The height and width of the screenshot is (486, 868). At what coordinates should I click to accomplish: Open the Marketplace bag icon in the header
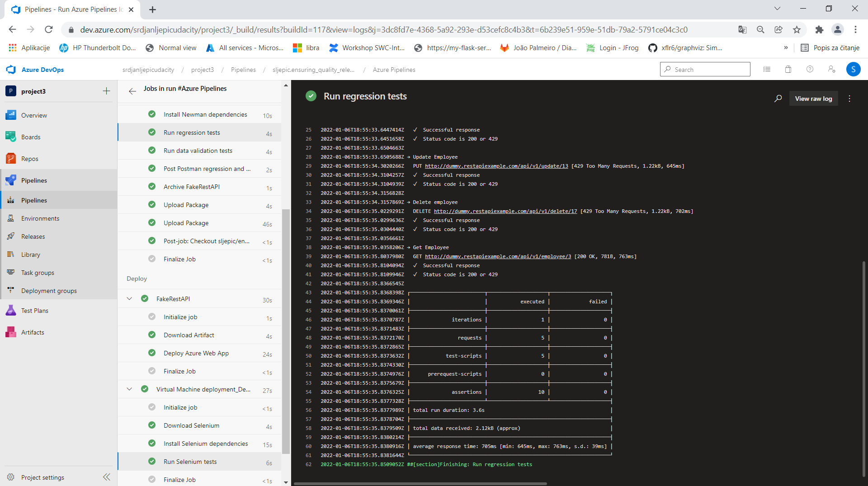788,69
